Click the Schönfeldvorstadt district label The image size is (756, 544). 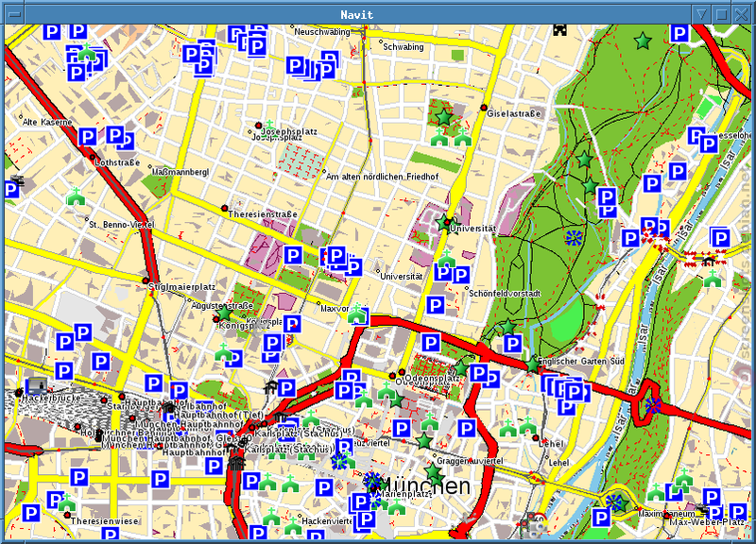tap(505, 293)
